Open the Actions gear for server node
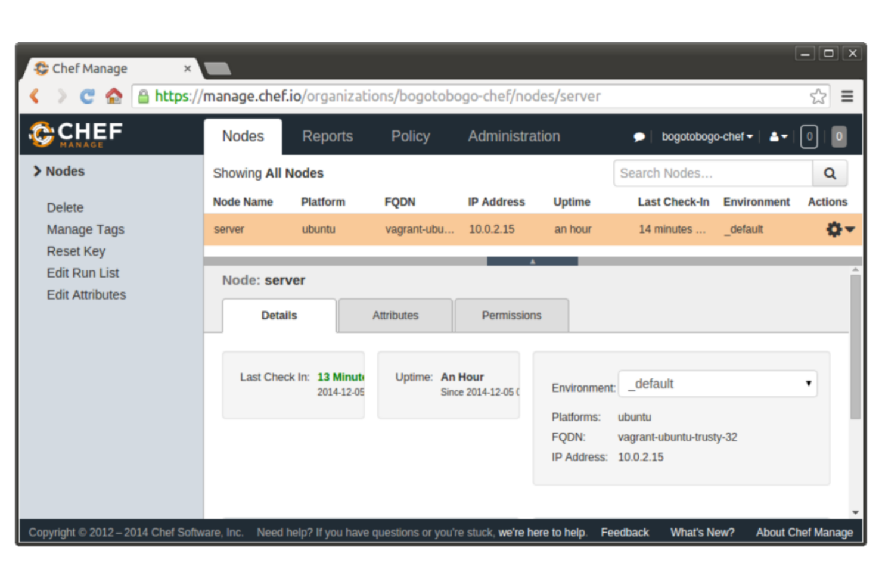This screenshot has width=882, height=588. tap(833, 229)
